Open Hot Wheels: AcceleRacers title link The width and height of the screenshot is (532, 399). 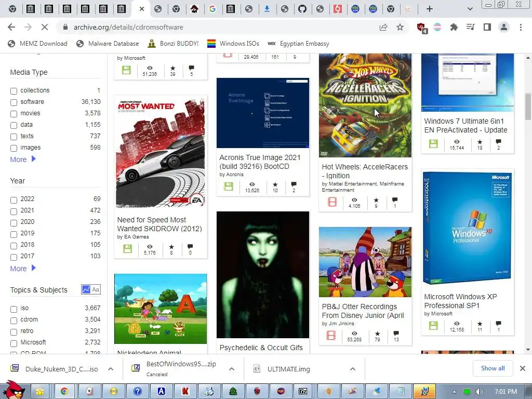click(x=365, y=171)
